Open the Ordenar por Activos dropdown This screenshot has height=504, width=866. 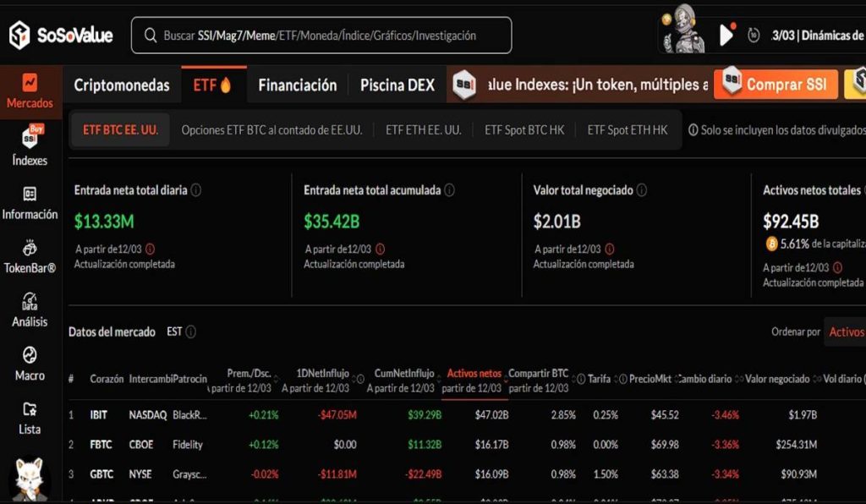click(845, 331)
